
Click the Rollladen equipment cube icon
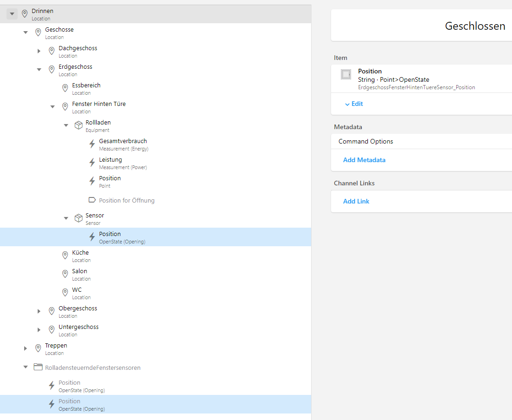79,125
